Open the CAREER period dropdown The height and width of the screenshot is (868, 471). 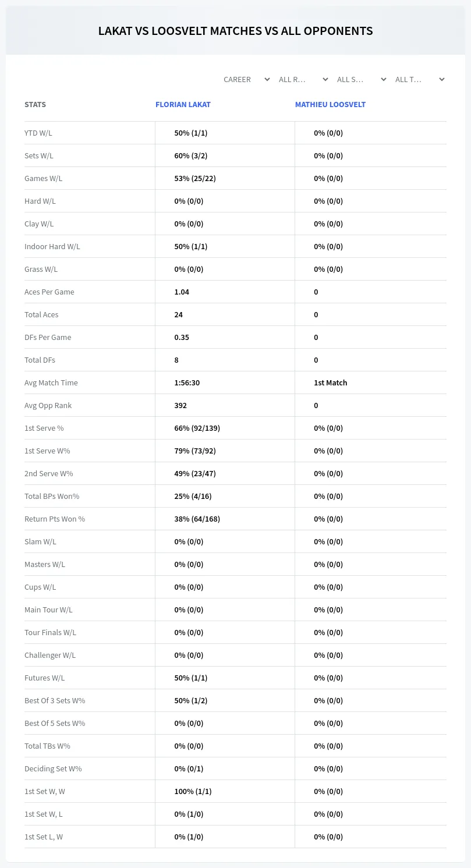point(246,79)
